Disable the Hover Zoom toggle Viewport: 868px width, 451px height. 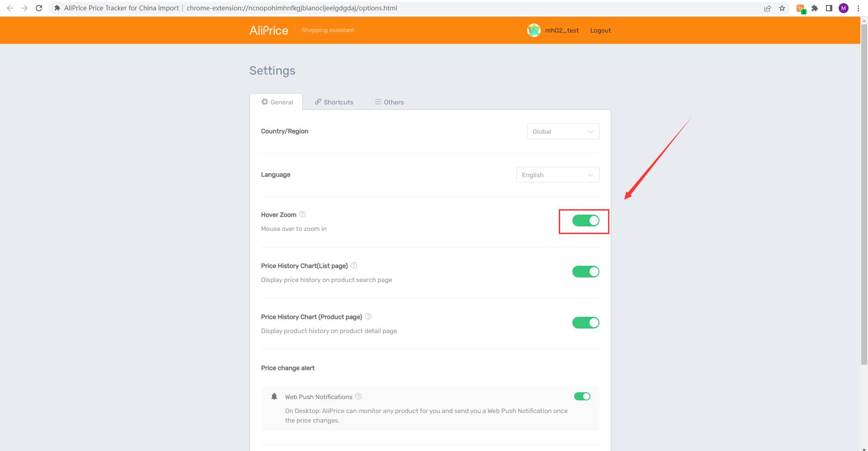point(585,221)
